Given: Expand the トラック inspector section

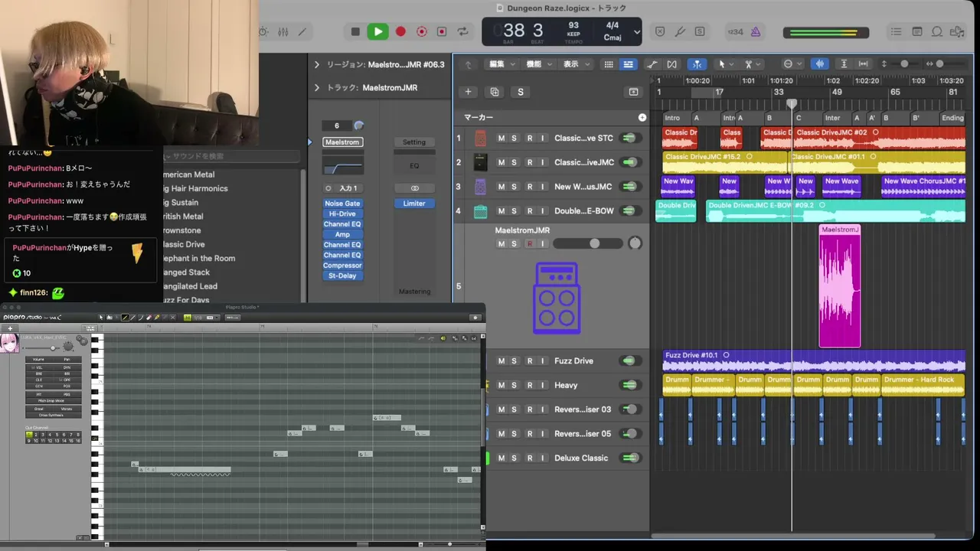Looking at the screenshot, I should pyautogui.click(x=317, y=88).
